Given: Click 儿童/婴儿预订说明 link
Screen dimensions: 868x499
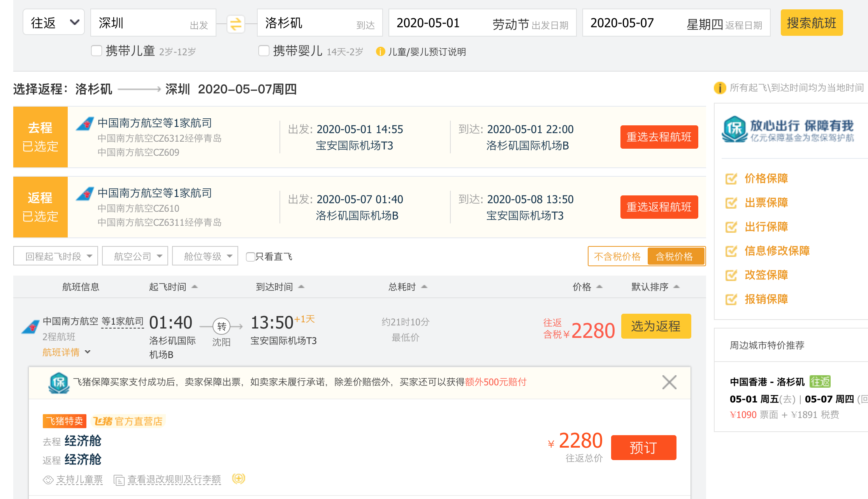Looking at the screenshot, I should (427, 52).
